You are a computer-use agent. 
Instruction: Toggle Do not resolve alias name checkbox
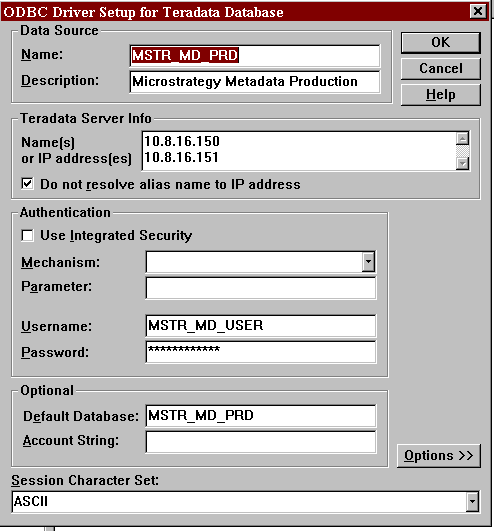click(x=27, y=184)
